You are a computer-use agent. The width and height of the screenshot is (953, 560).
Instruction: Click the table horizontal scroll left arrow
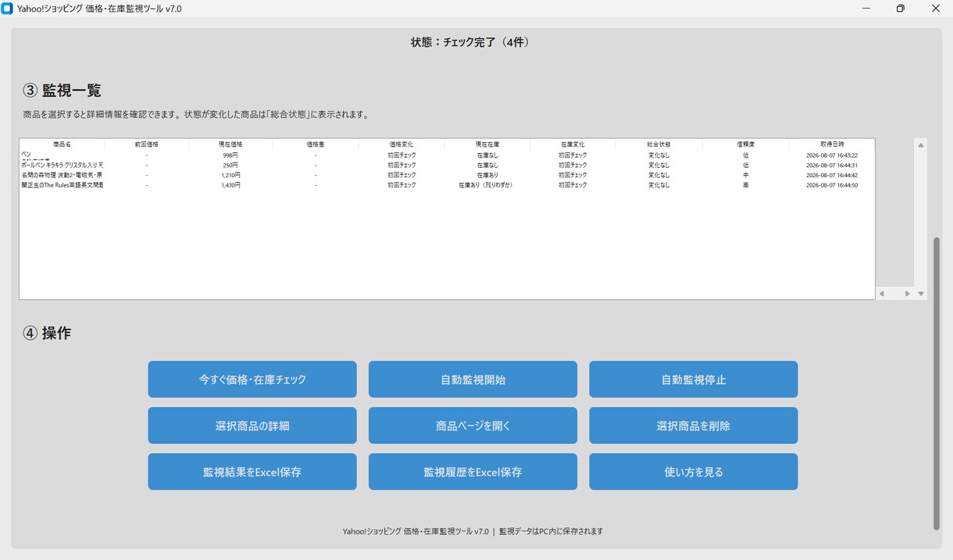(882, 294)
